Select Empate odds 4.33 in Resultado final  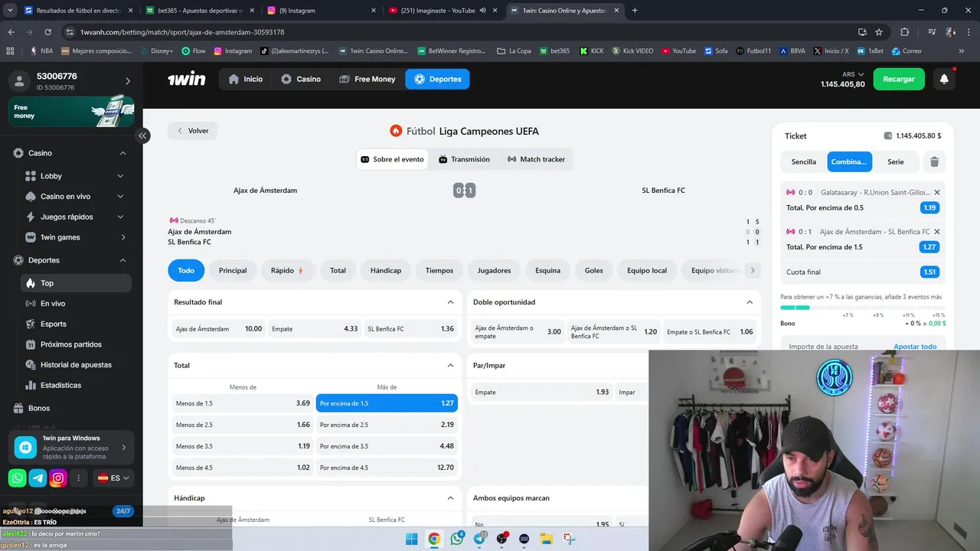[x=315, y=329]
